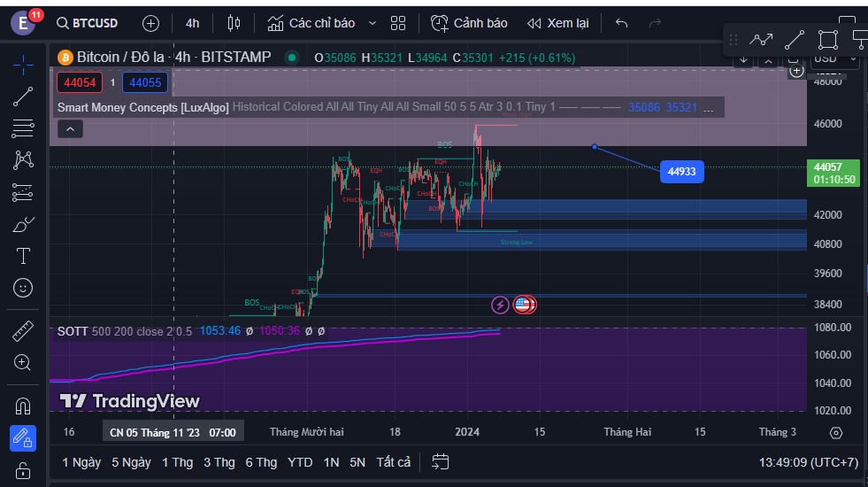The width and height of the screenshot is (868, 487).
Task: Redo the chart action
Action: (x=655, y=23)
